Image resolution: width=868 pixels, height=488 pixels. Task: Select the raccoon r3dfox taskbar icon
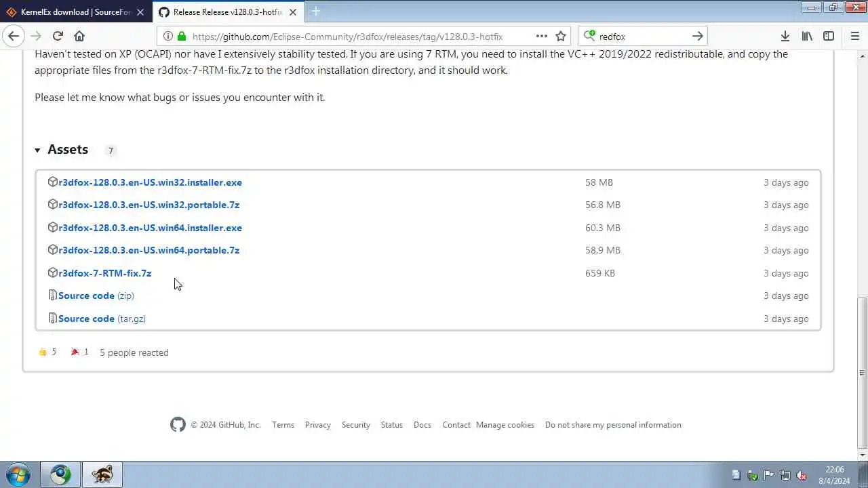(102, 474)
